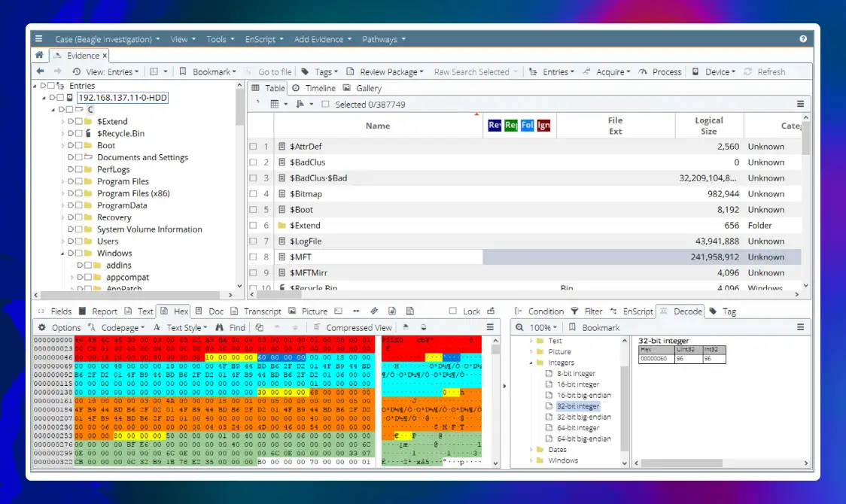Collapse the Windows folder in tree

(x=62, y=254)
